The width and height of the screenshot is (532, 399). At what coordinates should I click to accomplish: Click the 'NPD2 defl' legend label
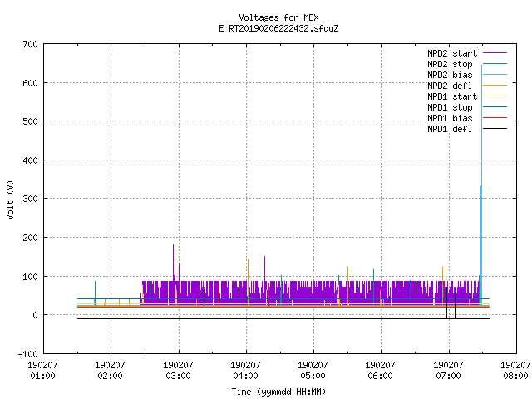pyautogui.click(x=450, y=86)
